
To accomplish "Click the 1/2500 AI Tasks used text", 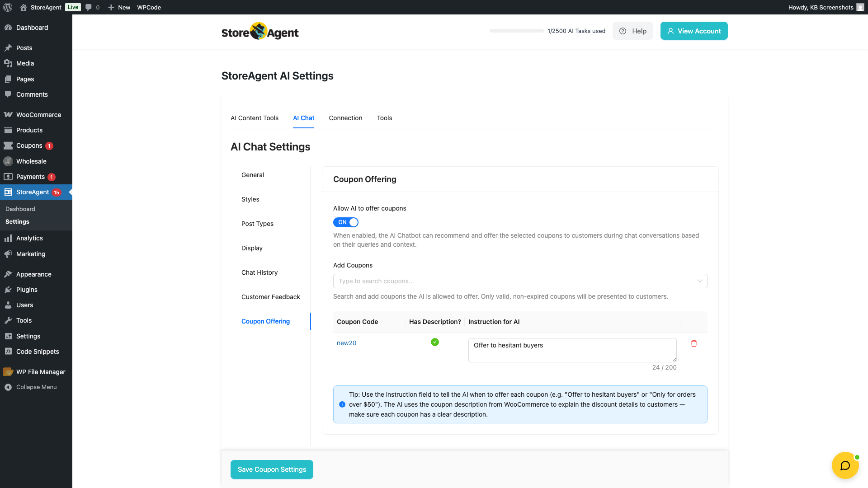I will (576, 31).
